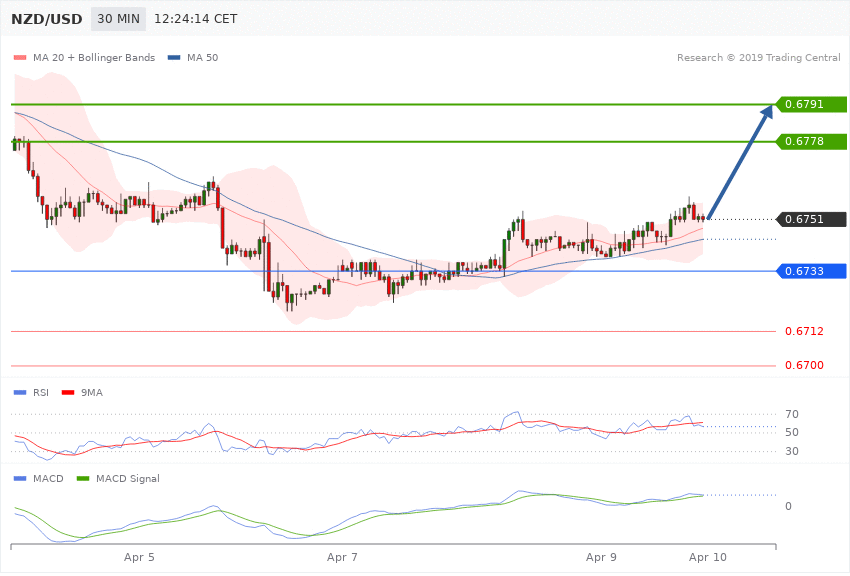This screenshot has height=576, width=850.
Task: Select the 30 MIN timeframe label
Action: (x=118, y=19)
